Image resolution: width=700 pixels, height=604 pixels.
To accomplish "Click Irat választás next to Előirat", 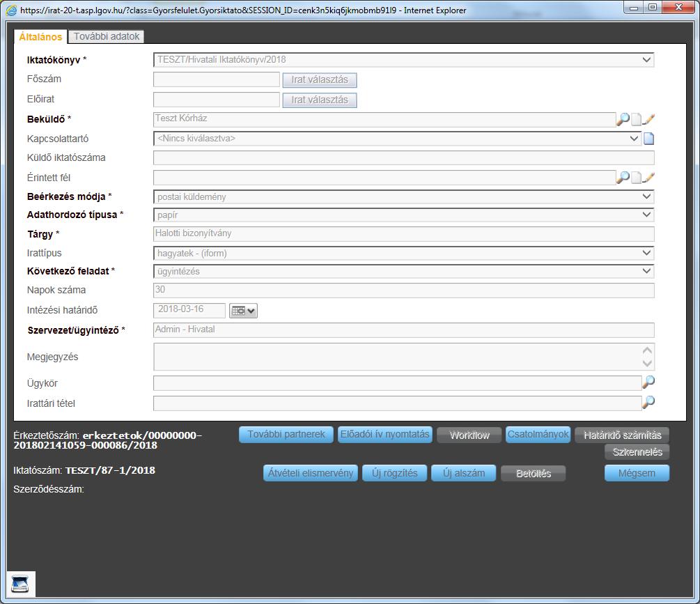I will pos(320,100).
